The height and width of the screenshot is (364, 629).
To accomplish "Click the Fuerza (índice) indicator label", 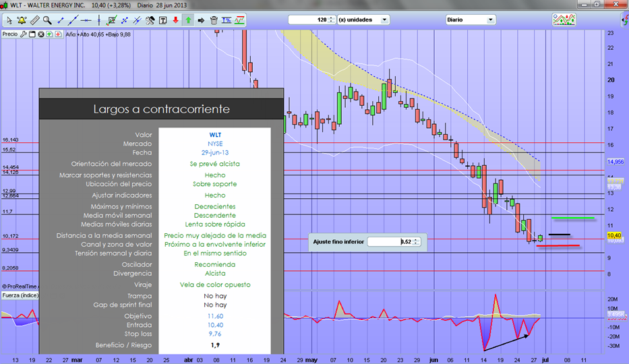I will tap(19, 295).
